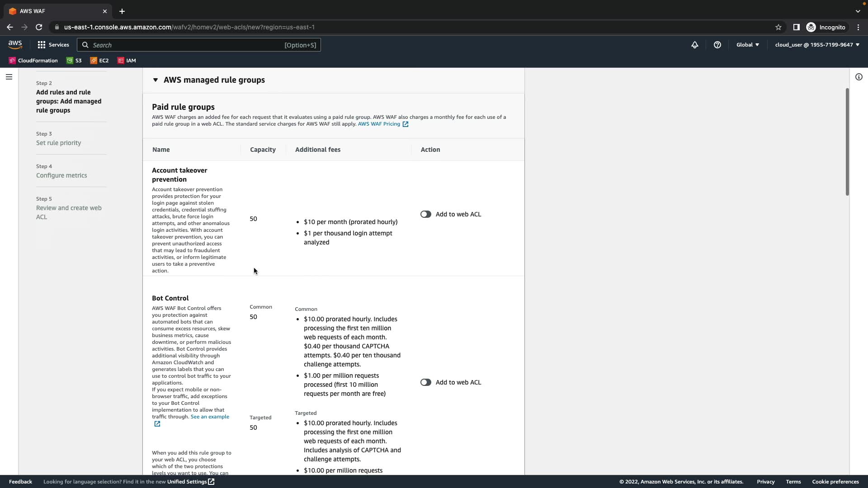Click the AWS help question mark icon
The height and width of the screenshot is (488, 868).
(x=717, y=45)
